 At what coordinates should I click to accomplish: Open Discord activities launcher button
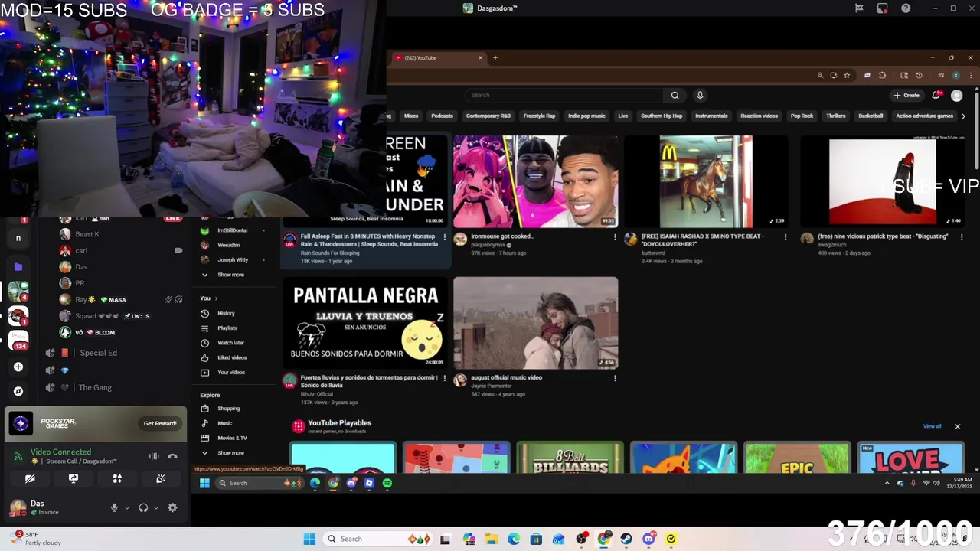[x=117, y=478]
